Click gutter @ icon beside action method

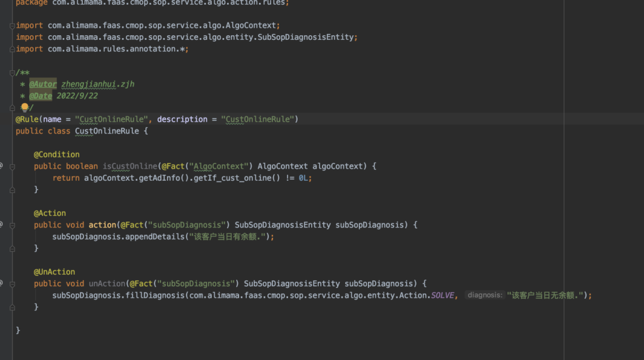point(1,225)
